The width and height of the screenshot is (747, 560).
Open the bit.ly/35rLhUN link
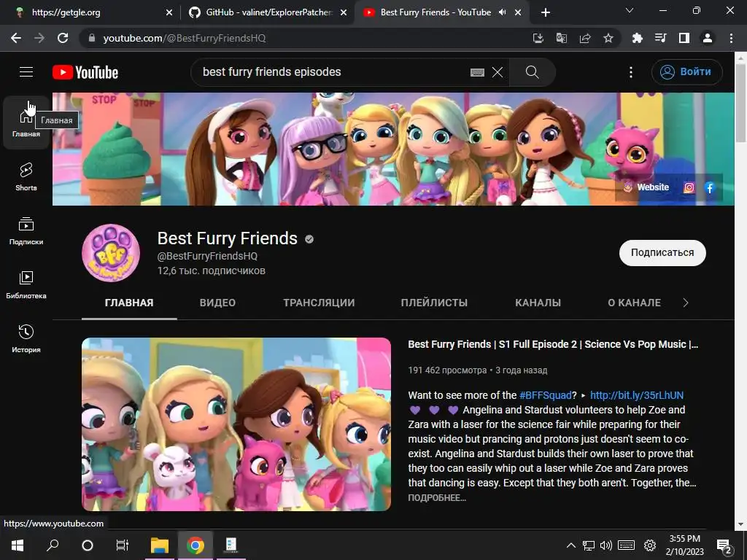(636, 395)
